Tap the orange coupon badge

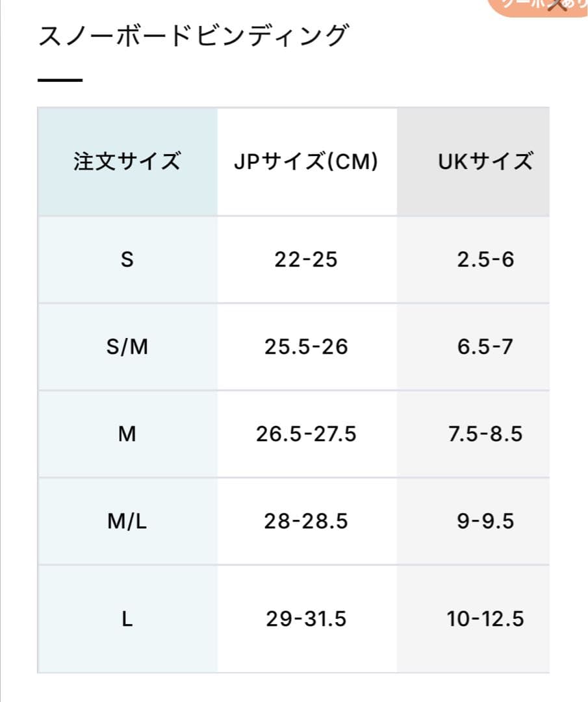[513, 6]
